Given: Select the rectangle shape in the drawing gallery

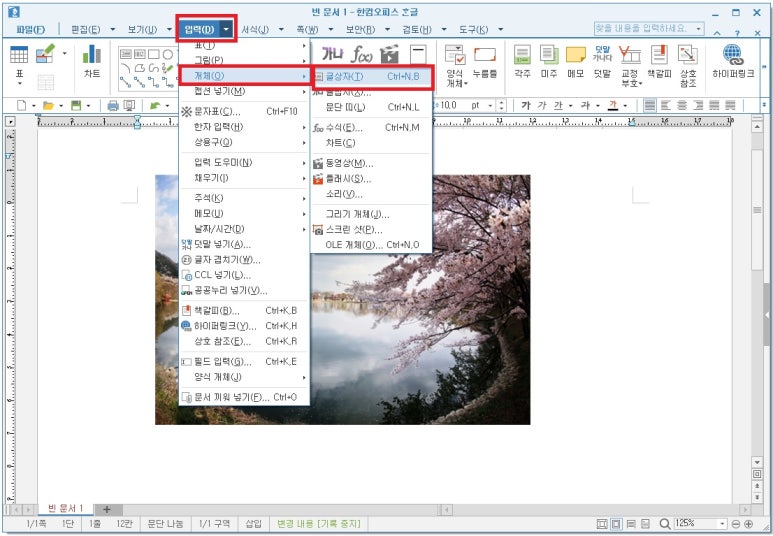Looking at the screenshot, I should coord(154,54).
